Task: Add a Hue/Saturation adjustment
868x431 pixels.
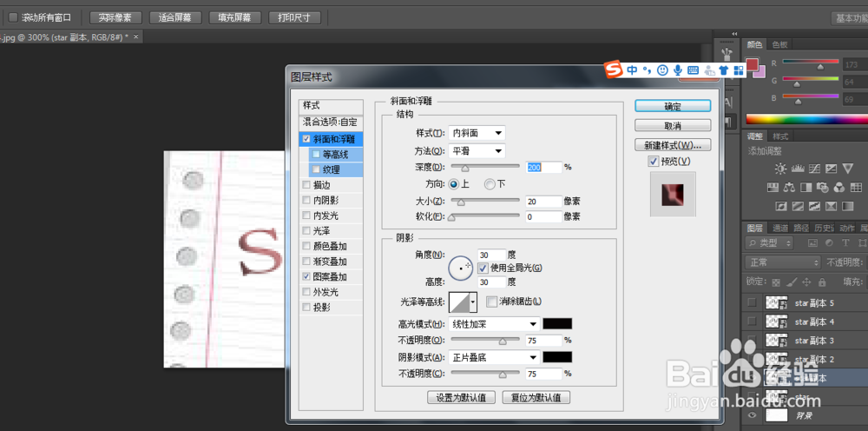Action: 773,187
